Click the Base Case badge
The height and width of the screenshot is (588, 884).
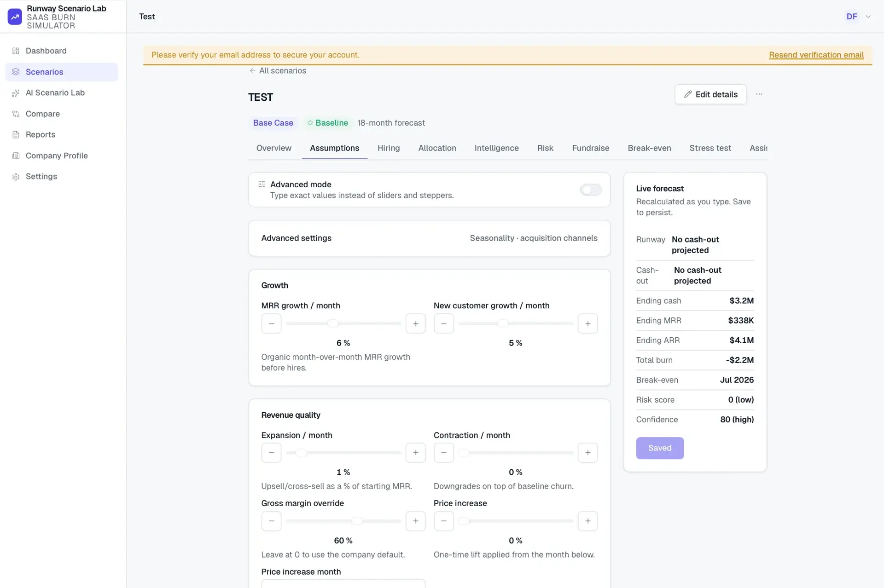pyautogui.click(x=273, y=123)
